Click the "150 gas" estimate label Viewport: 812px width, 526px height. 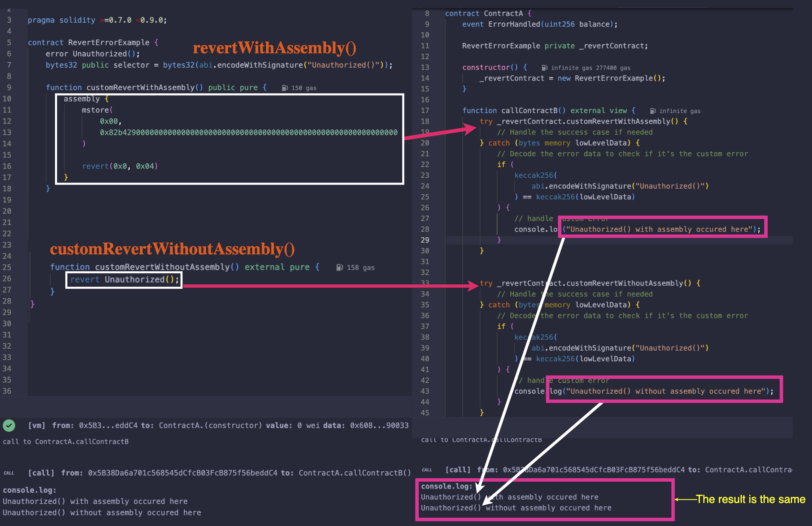pos(304,88)
